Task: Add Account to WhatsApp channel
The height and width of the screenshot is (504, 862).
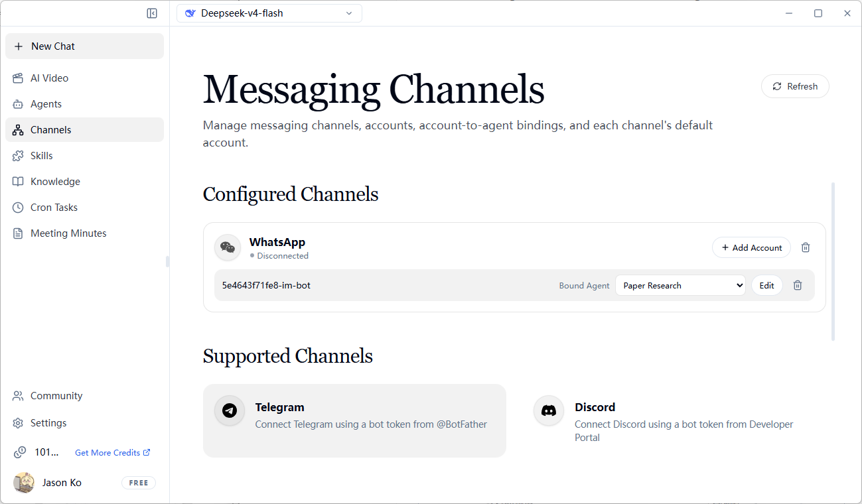Action: tap(751, 247)
